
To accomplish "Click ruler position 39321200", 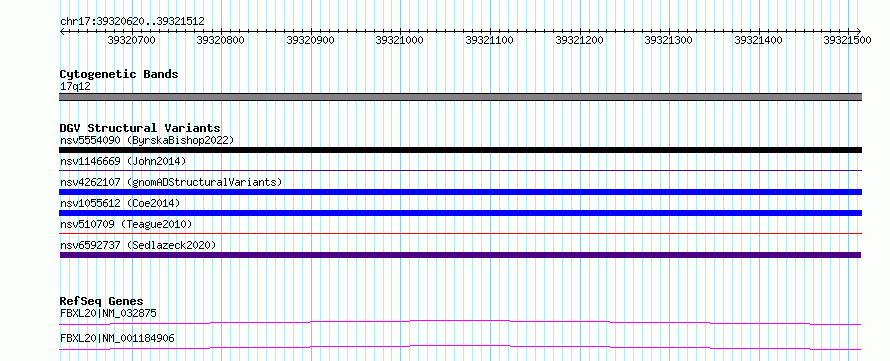I will coord(579,40).
